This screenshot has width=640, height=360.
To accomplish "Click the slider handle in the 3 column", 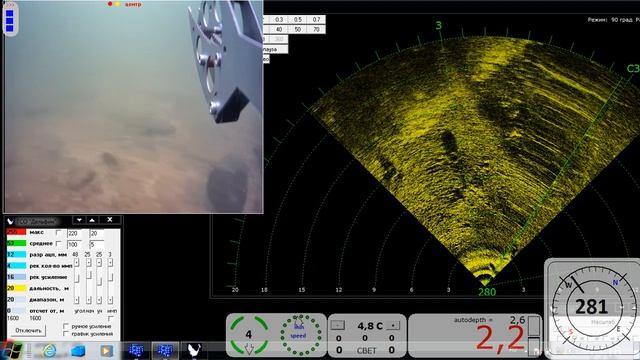I will tap(110, 278).
